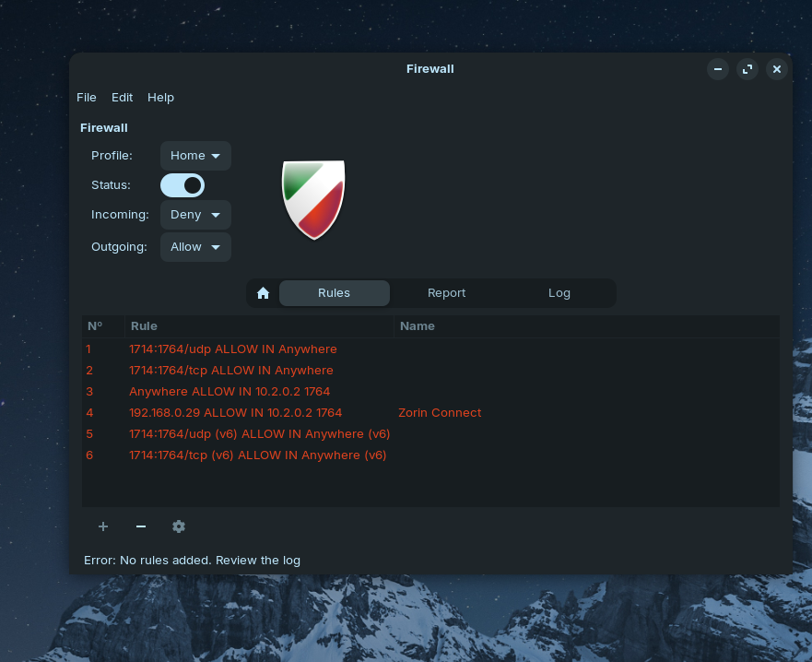
Task: Click the error status message at bottom
Action: 192,561
